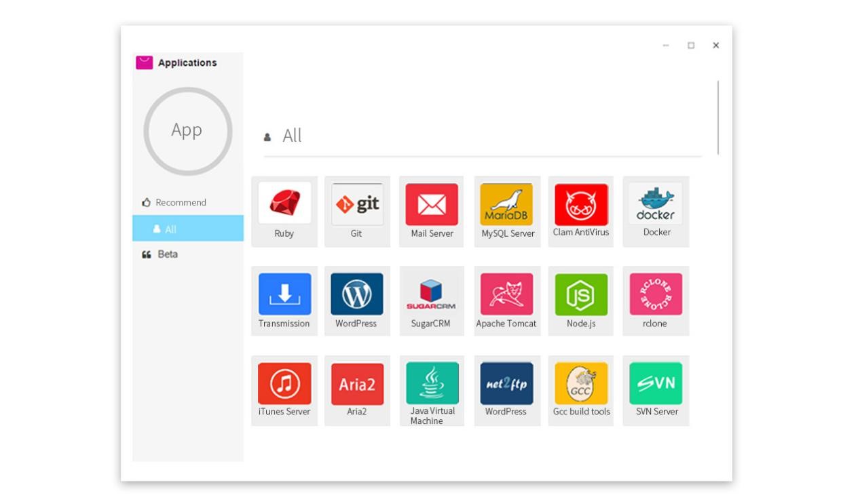Click the 'Applications' title text
The height and width of the screenshot is (504, 860).
point(187,62)
